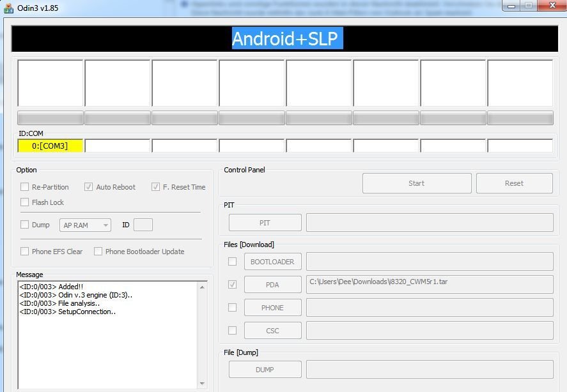
Task: Check the BOOTLOADER file checkbox
Action: click(233, 261)
